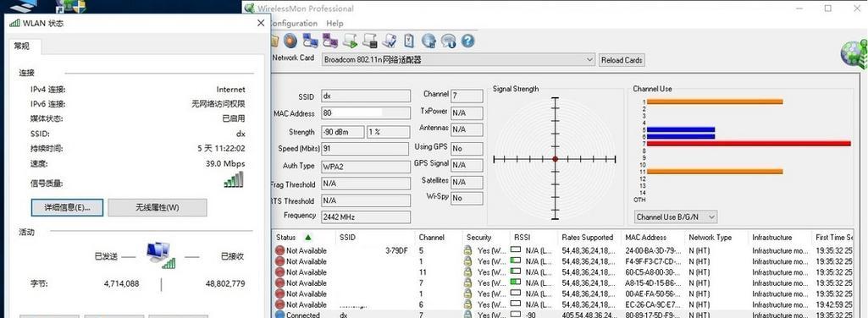The width and height of the screenshot is (868, 318).
Task: Sort list by the RSSI column header
Action: click(533, 238)
